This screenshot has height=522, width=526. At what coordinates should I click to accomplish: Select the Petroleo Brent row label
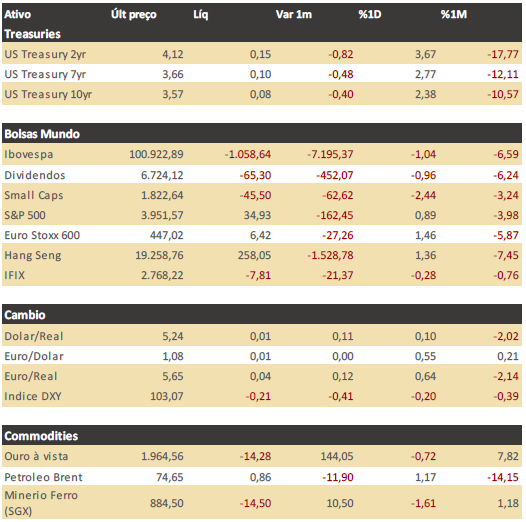click(43, 477)
